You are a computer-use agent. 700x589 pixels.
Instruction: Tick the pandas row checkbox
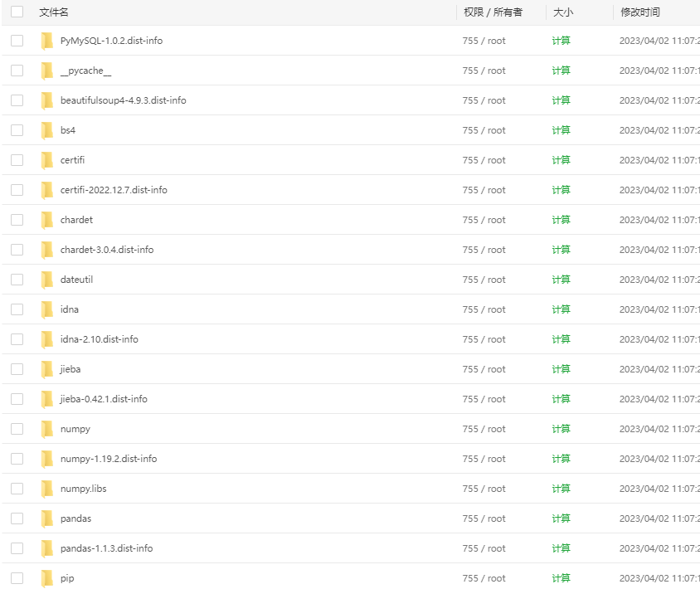[x=17, y=518]
